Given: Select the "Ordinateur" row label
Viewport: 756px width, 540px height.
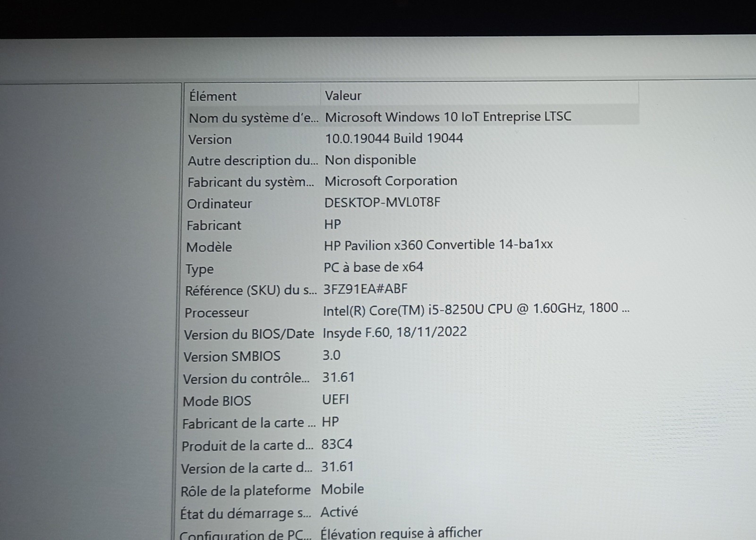Looking at the screenshot, I should tap(219, 204).
